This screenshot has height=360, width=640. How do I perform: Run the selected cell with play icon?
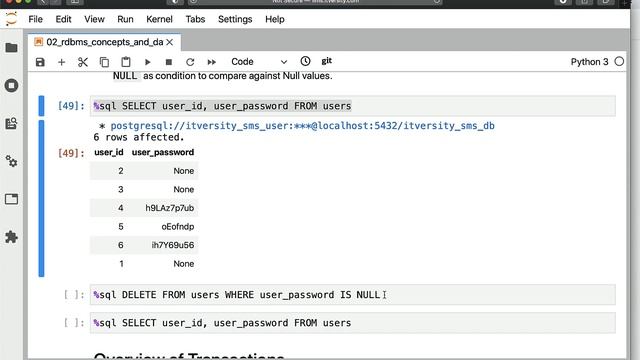click(x=148, y=62)
